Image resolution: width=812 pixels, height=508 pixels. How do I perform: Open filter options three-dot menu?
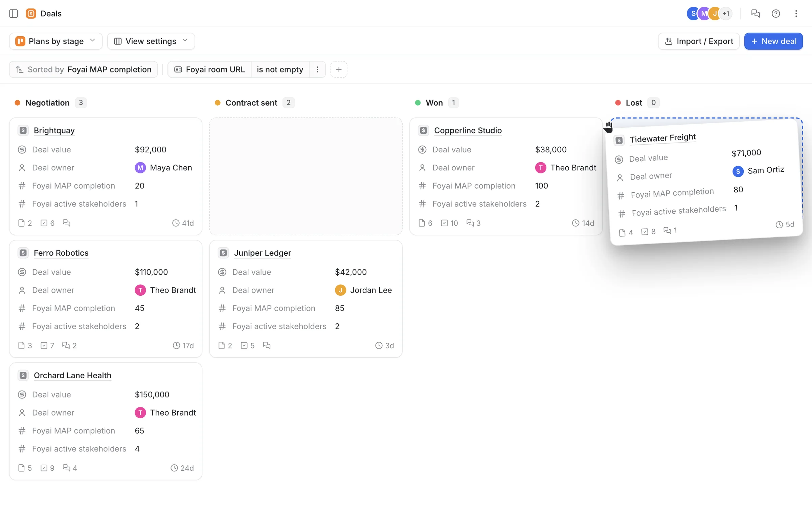[317, 69]
